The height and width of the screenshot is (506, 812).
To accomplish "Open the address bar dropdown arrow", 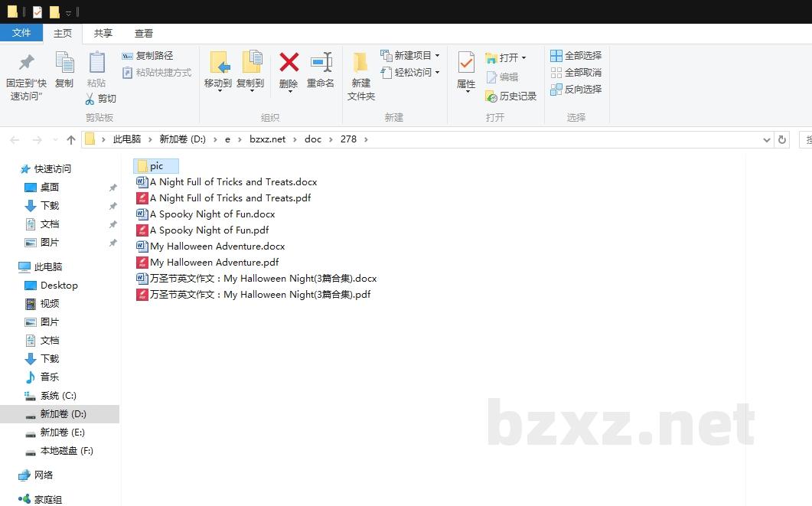I will [x=767, y=139].
